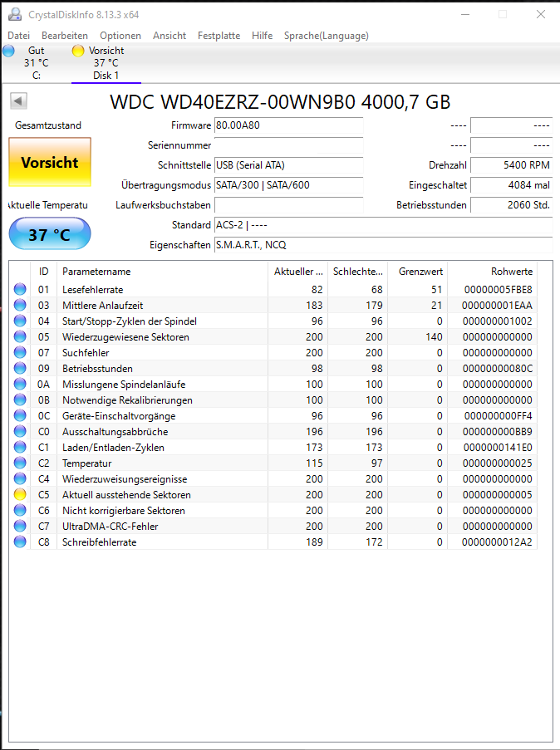Click the Eingeschaltet value 4084 mal

point(512,185)
